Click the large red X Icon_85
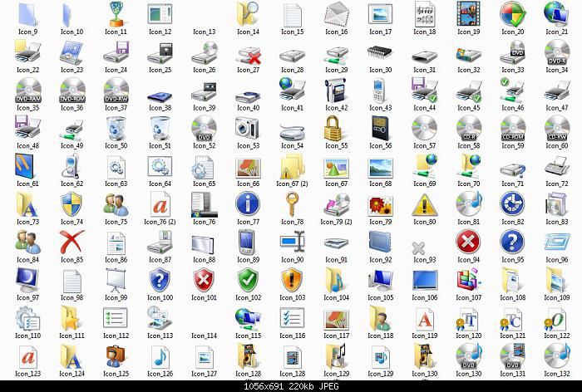The height and width of the screenshot is (392, 582). tap(72, 242)
